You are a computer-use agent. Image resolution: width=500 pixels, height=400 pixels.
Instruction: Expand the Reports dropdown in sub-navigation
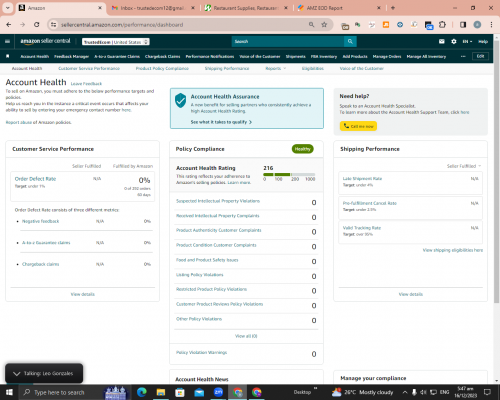275,68
